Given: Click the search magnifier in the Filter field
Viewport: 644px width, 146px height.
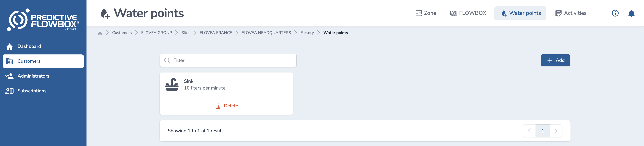Looking at the screenshot, I should tap(167, 60).
